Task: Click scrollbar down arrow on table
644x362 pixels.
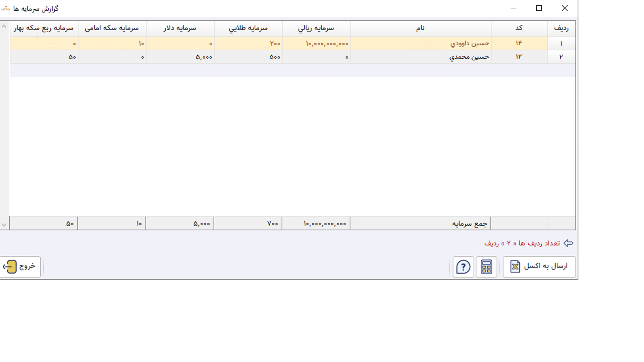Action: pos(4,225)
